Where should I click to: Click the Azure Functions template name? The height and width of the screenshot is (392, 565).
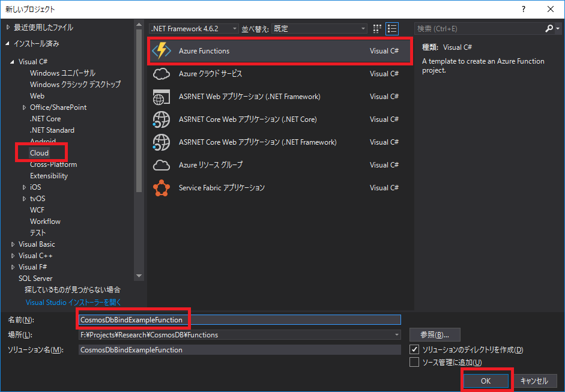pos(204,51)
